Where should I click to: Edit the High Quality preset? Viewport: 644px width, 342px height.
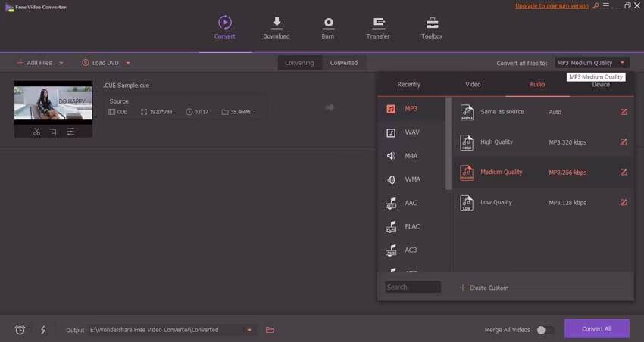click(x=624, y=142)
